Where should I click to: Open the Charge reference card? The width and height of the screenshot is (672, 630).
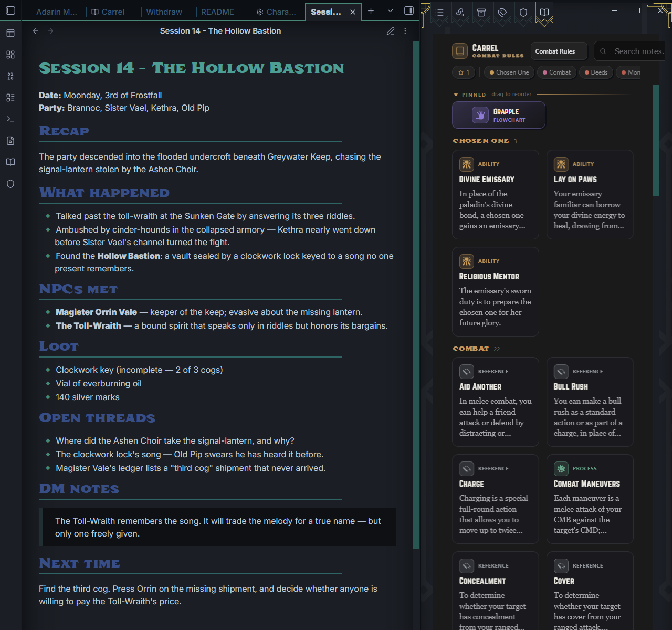click(x=496, y=499)
